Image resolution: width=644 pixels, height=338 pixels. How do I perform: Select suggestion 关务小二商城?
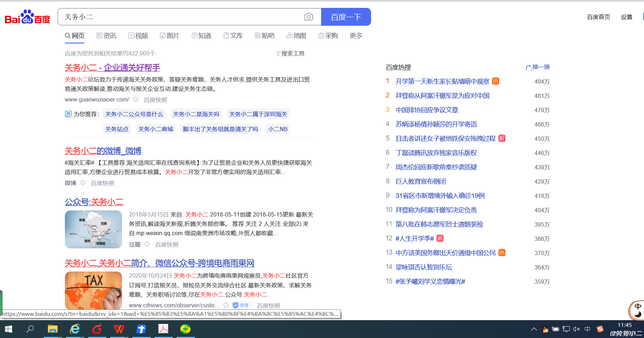pyautogui.click(x=156, y=129)
